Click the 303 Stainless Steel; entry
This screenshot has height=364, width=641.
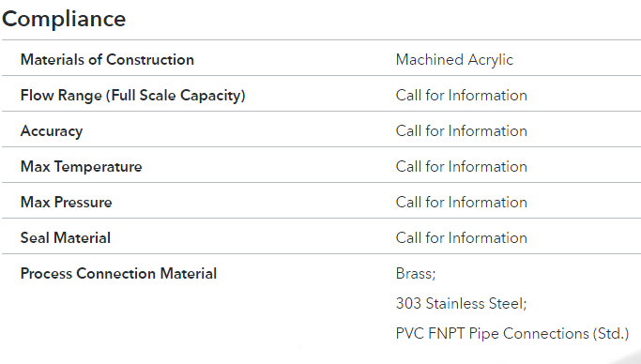pos(461,304)
